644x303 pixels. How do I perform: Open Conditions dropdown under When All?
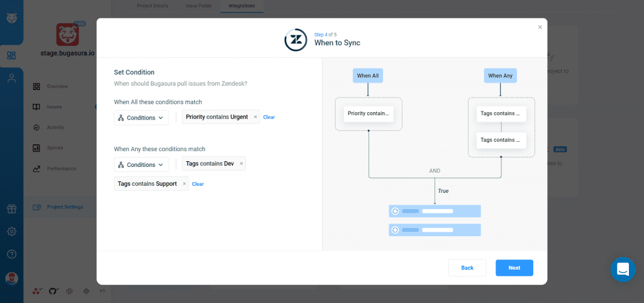pyautogui.click(x=142, y=118)
